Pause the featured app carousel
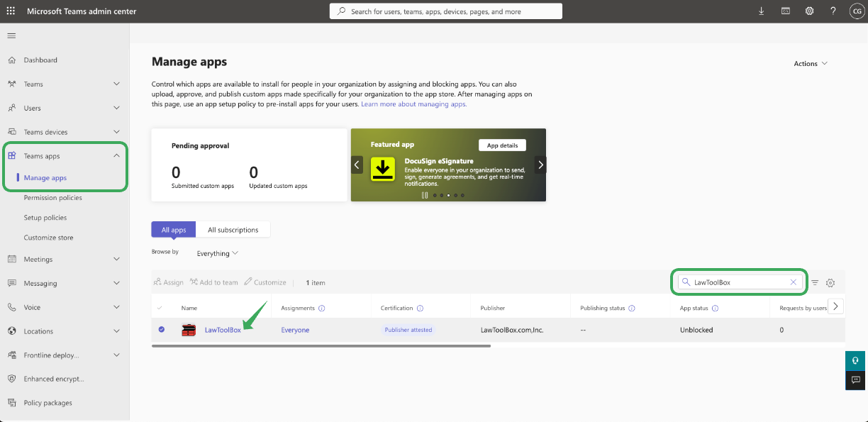Image resolution: width=868 pixels, height=422 pixels. tap(425, 195)
